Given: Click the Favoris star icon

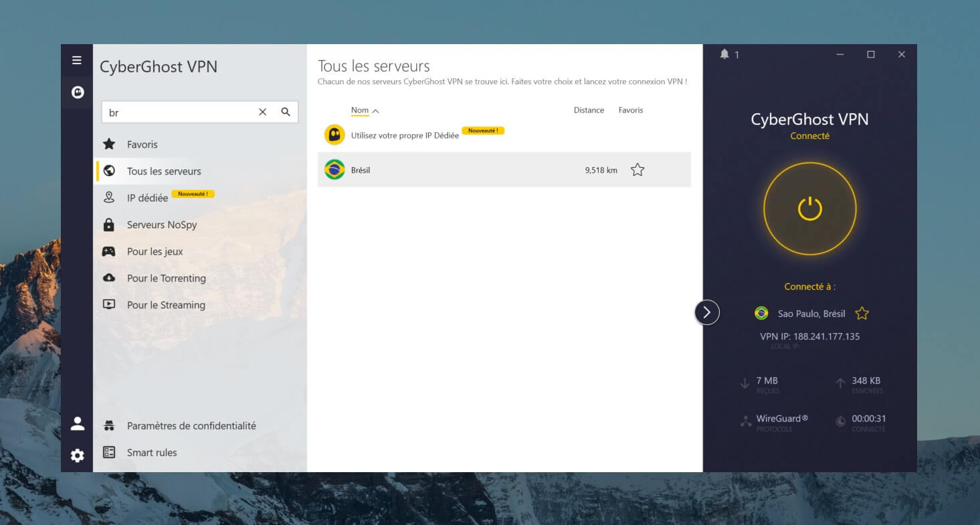Looking at the screenshot, I should [x=109, y=144].
